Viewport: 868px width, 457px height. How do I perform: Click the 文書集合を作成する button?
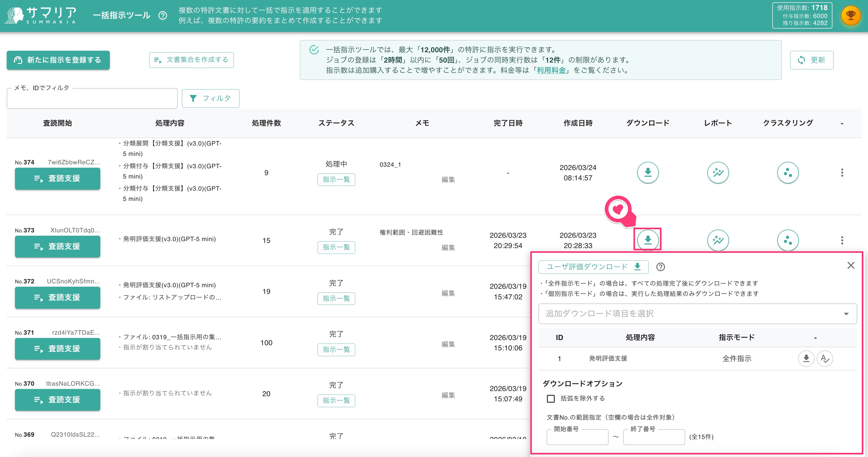pos(191,60)
